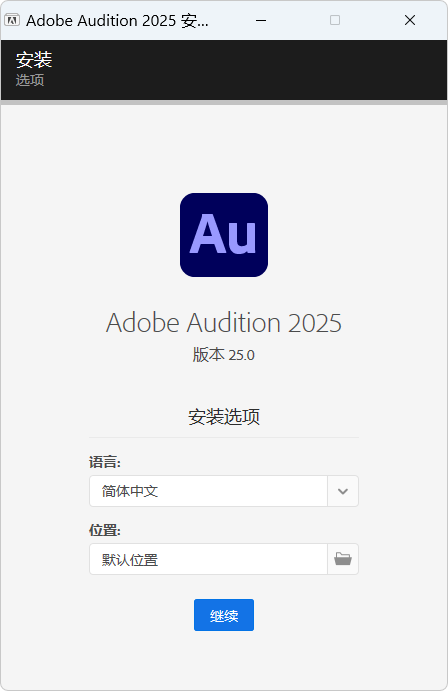Screen dimensions: 448x691
Task: Click the 安装选项 section heading
Action: 224,416
